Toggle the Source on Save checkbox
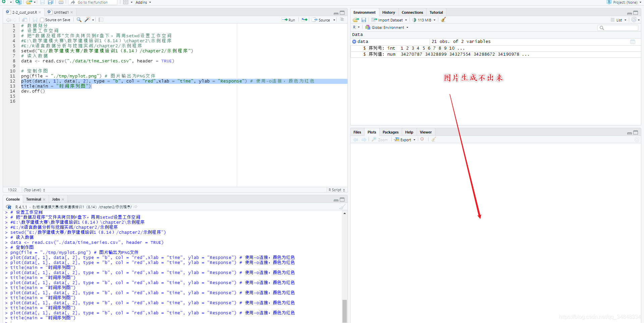Viewport: 644px width, 323px height. click(x=42, y=20)
